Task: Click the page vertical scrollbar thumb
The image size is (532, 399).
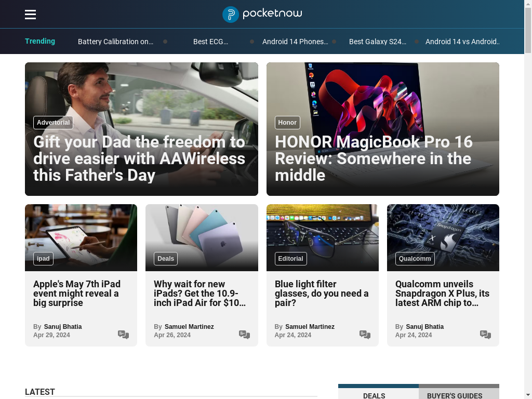Action: (528, 30)
